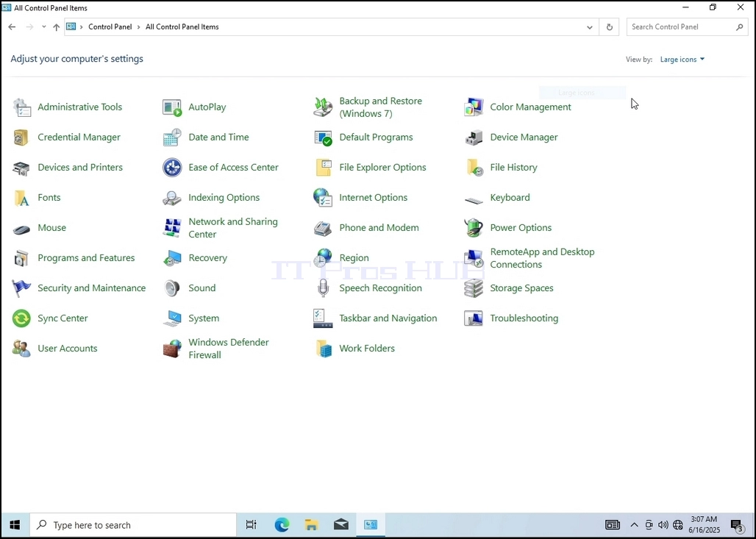Go back with the Back arrow
The height and width of the screenshot is (539, 756).
pos(12,27)
